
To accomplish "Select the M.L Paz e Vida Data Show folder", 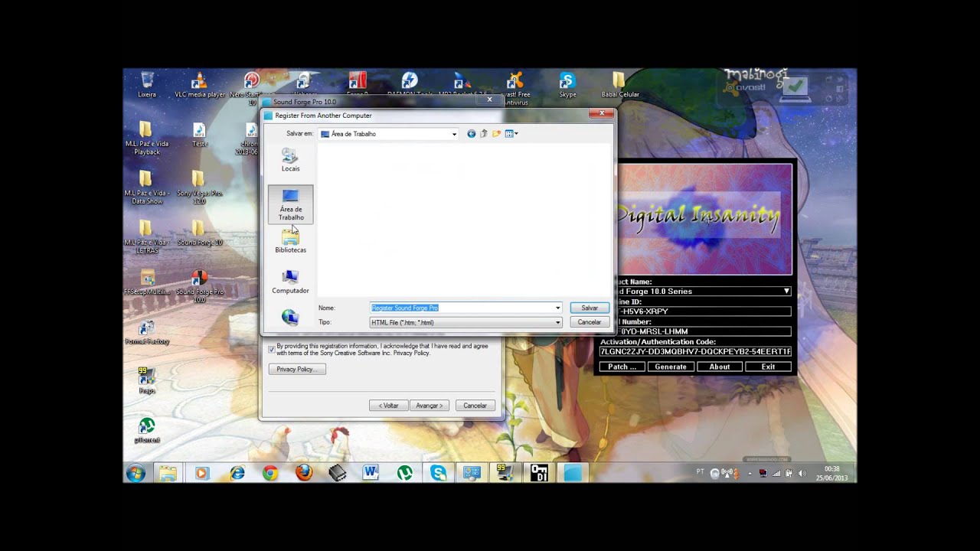I will 147,187.
